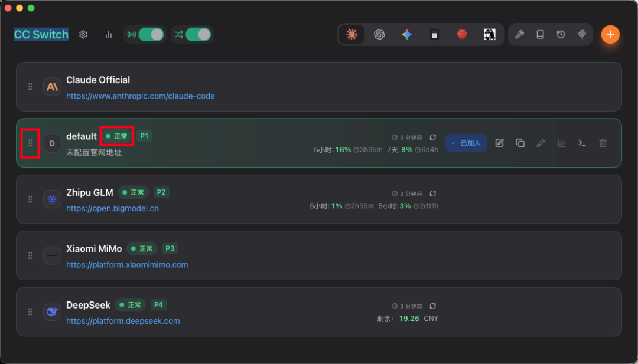Open terminal for default provider

[582, 143]
